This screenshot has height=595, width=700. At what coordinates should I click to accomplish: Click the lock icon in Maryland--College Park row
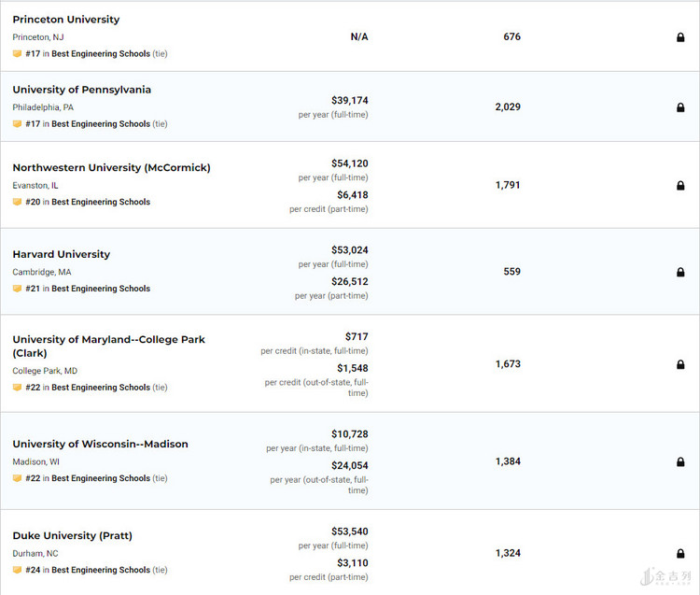tap(680, 364)
